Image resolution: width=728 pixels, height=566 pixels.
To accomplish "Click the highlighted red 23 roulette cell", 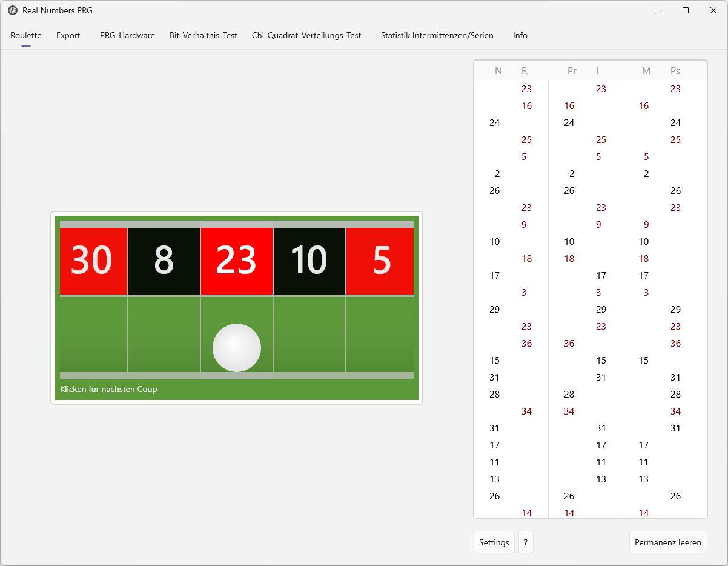I will click(237, 261).
